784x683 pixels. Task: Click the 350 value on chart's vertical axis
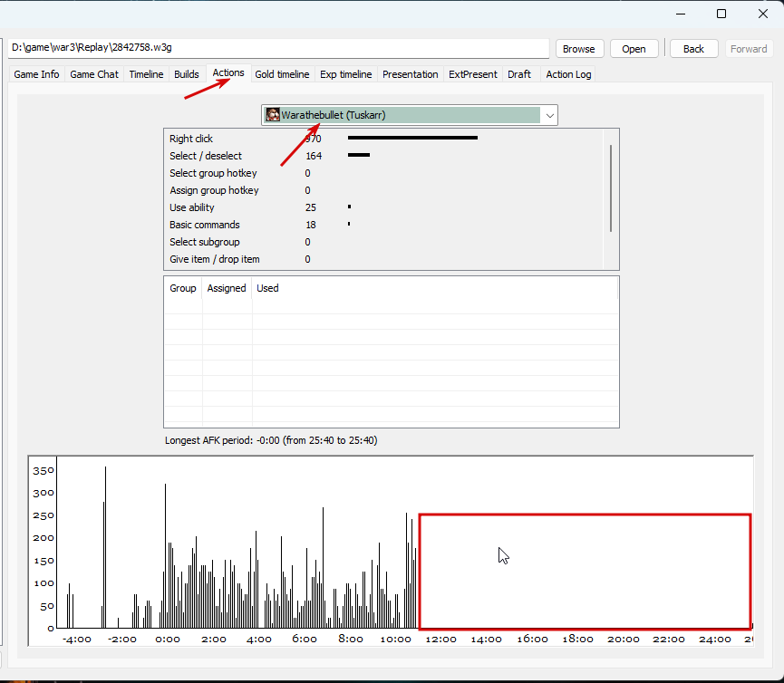coord(44,471)
